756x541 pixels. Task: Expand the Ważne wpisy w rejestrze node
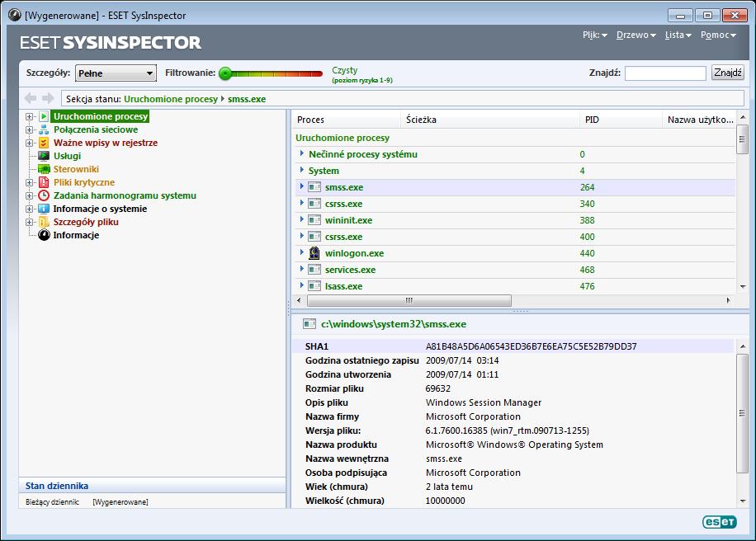30,143
